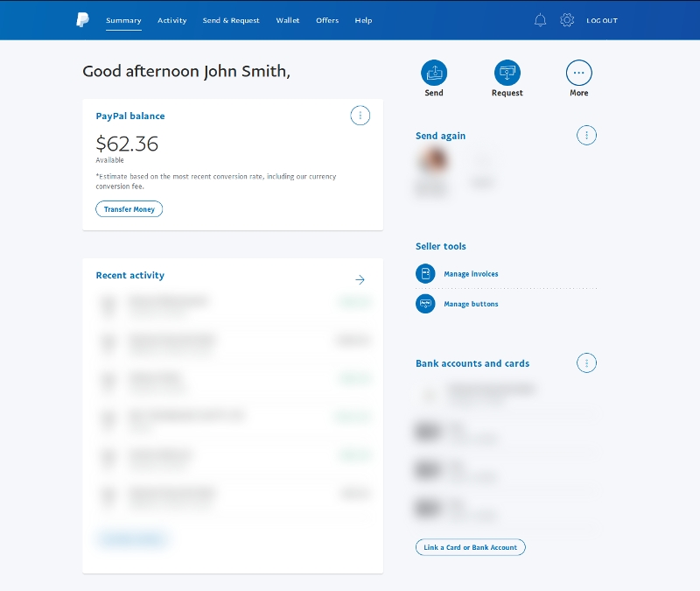Screen dimensions: 700x591
Task: Open account settings gear icon
Action: 567,20
